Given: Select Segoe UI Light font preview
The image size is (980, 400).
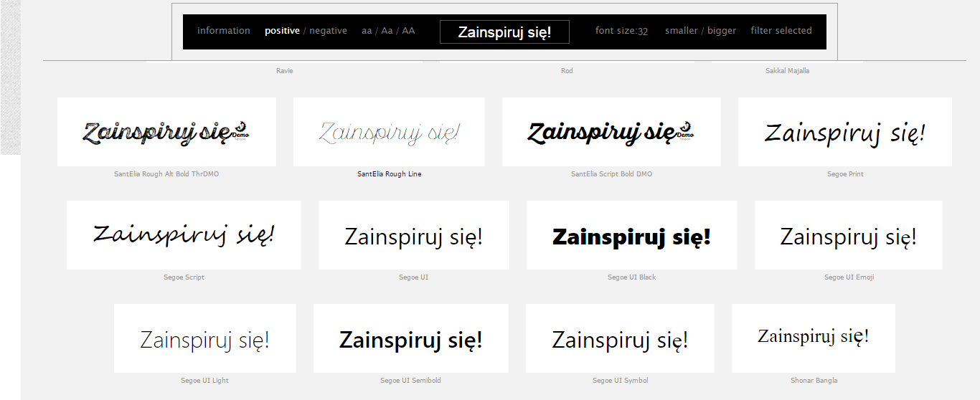Looking at the screenshot, I should (x=205, y=338).
